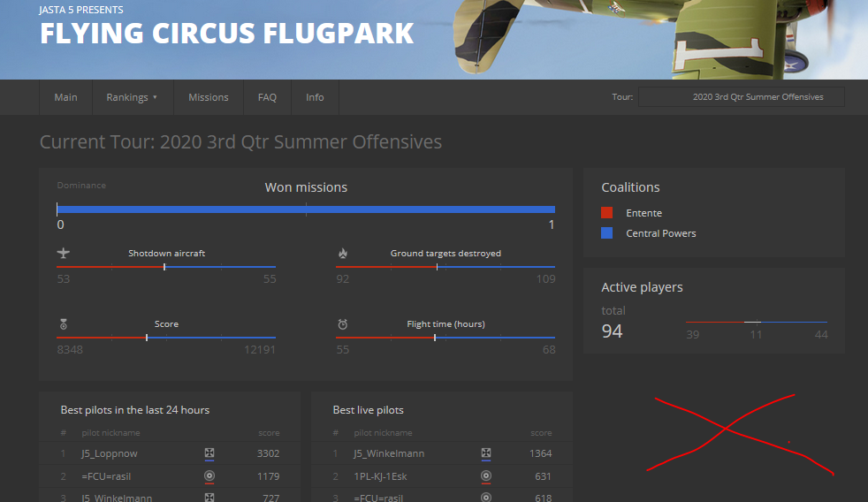The image size is (868, 502).
Task: Click the Shotdown aircraft plane icon
Action: [63, 253]
